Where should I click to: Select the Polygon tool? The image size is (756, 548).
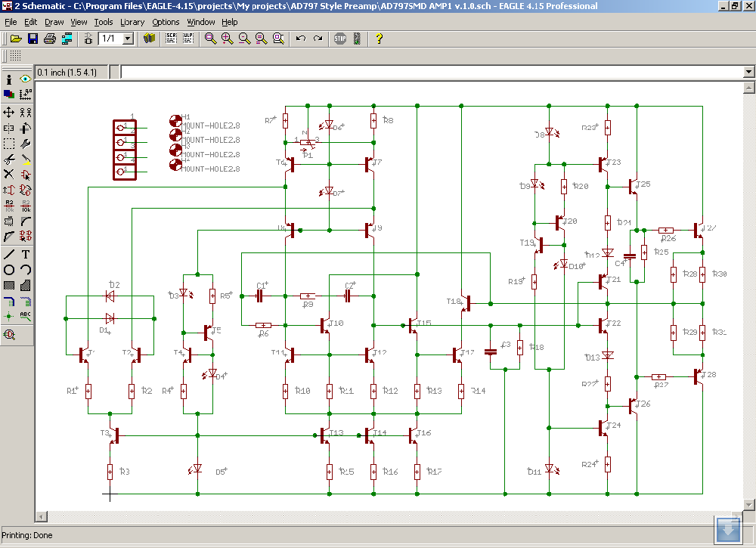pyautogui.click(x=26, y=285)
